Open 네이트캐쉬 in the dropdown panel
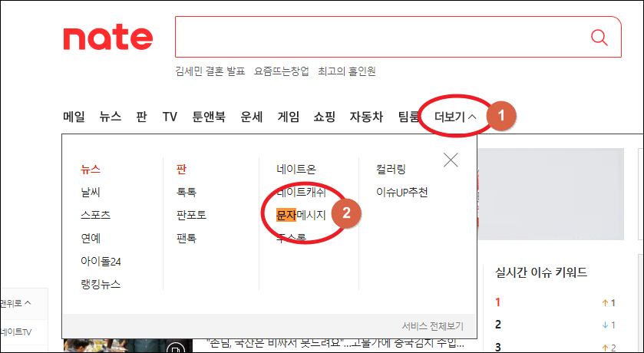Screen dimensions: 644x353 pos(301,192)
